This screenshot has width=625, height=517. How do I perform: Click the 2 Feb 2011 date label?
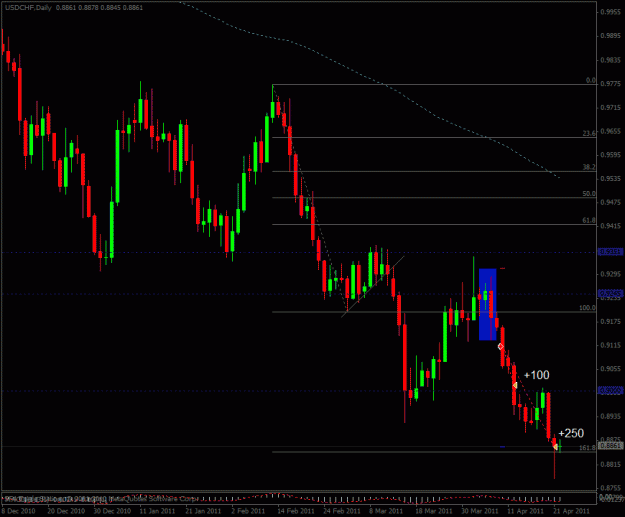pos(248,511)
